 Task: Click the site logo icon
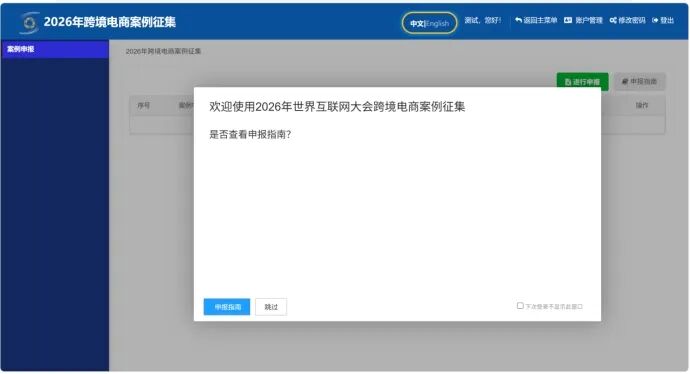(29, 23)
